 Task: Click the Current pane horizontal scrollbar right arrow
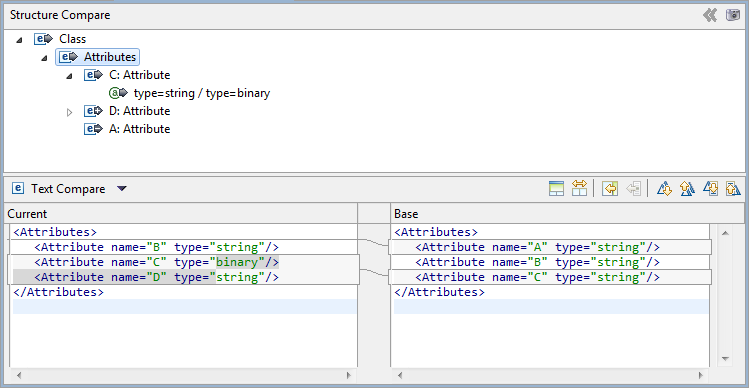pos(349,375)
